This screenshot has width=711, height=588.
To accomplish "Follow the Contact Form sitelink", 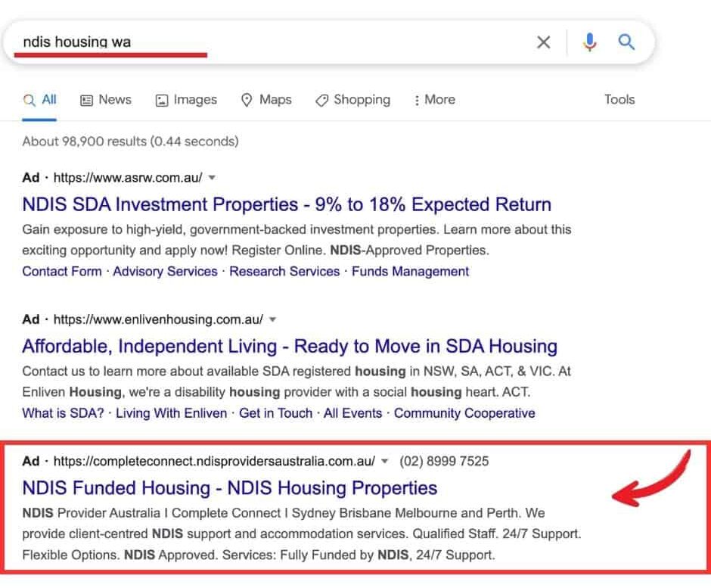I will pyautogui.click(x=62, y=272).
